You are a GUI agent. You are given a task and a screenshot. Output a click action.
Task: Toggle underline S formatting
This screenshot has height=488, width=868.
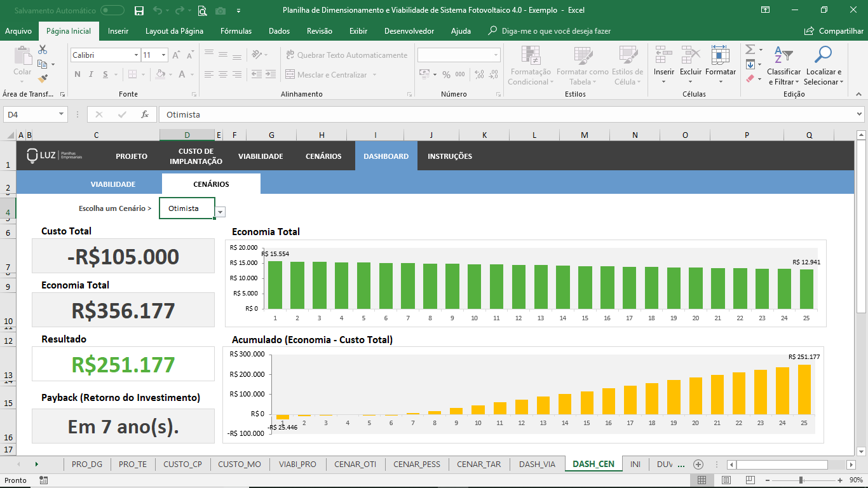(x=105, y=74)
